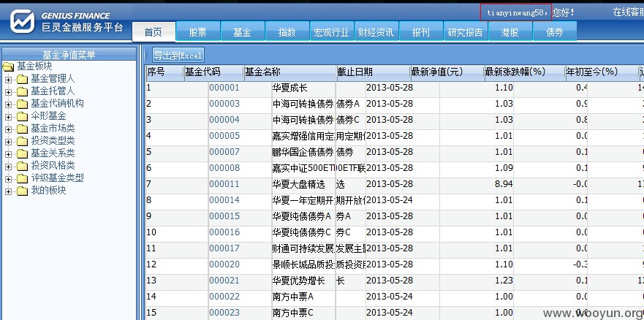The height and width of the screenshot is (320, 644).
Task: Expand the 伞形基金 tree node
Action: 8,117
